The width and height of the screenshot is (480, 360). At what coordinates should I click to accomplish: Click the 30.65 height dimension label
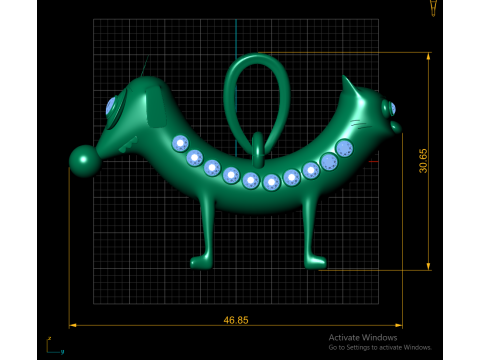[423, 161]
